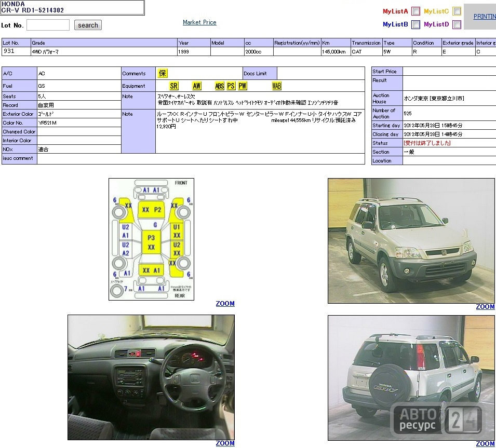The image size is (496, 448).
Task: Click the 145,000km mileage cell
Action: click(x=336, y=51)
